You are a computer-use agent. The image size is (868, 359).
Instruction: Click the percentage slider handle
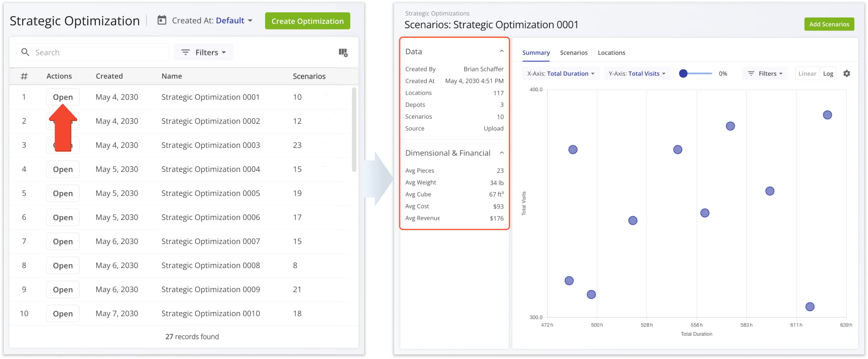pos(683,73)
